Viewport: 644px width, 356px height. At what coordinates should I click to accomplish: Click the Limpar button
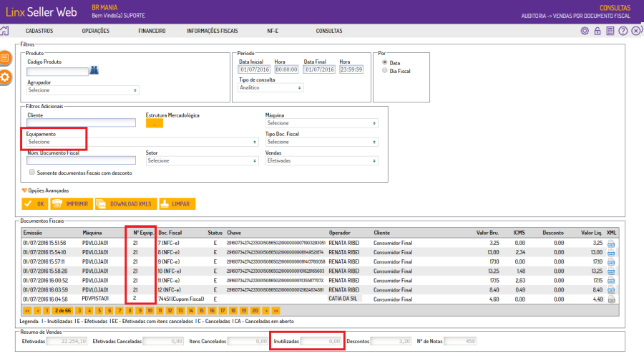[x=176, y=204]
